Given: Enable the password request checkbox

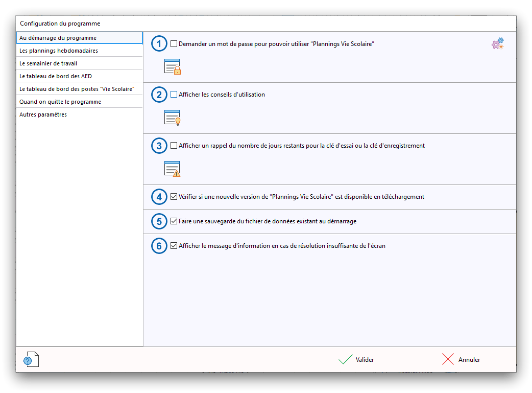Looking at the screenshot, I should [x=174, y=44].
